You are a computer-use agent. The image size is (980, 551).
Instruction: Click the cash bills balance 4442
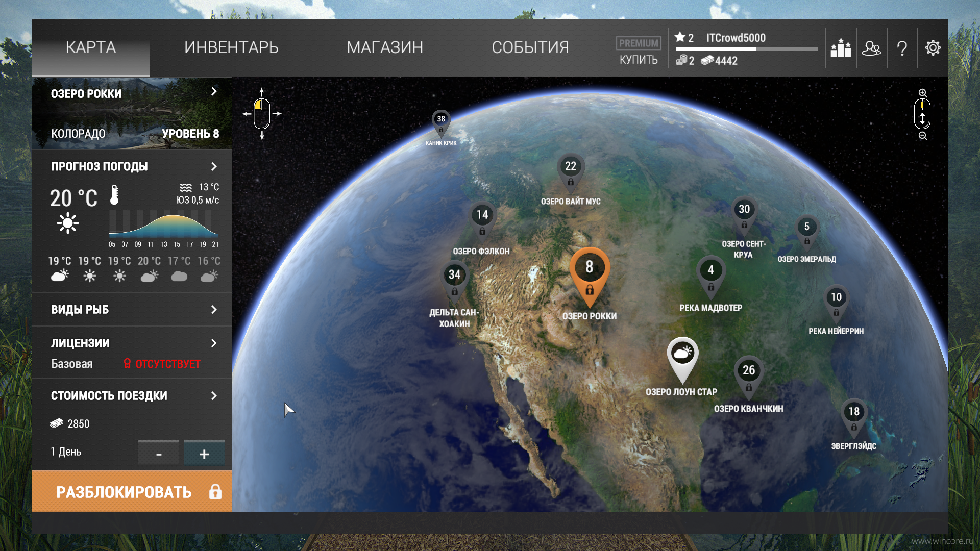(719, 61)
